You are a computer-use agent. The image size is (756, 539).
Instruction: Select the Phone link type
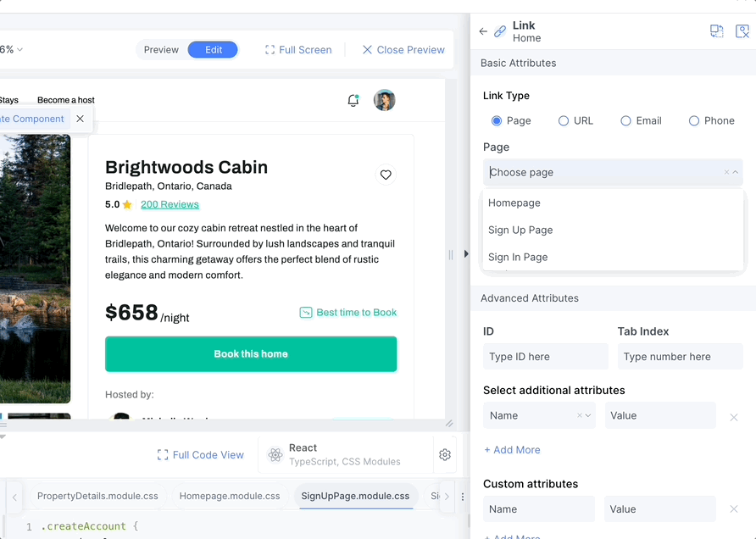712,120
